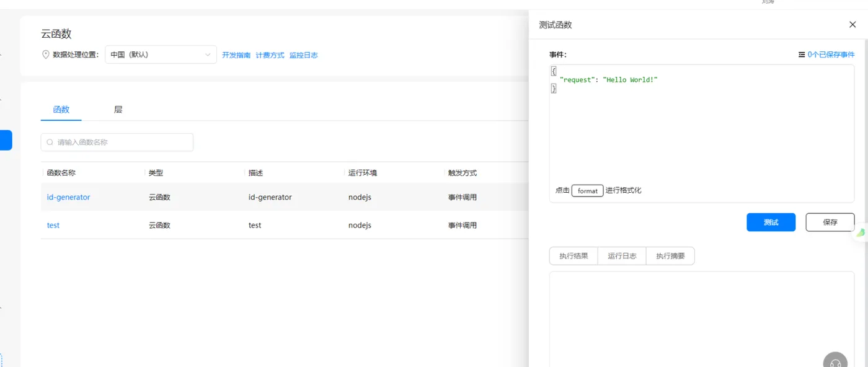Viewport: 868px width, 367px height.
Task: Focus the 请输入函数名称 search field
Action: point(117,142)
